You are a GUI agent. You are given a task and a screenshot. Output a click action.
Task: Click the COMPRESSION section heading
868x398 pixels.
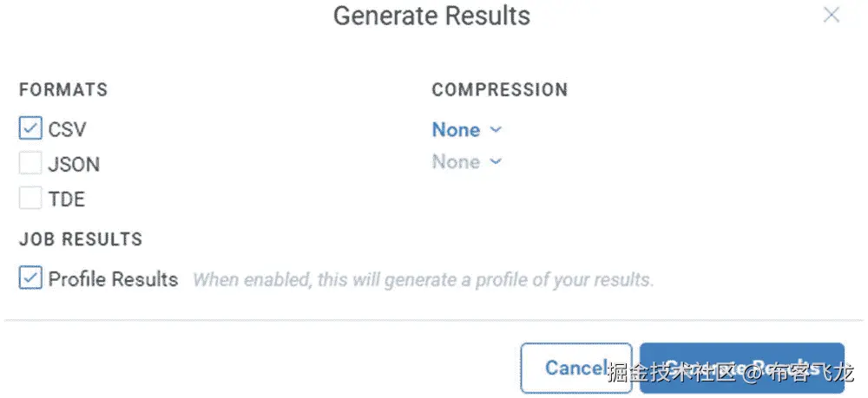pos(499,89)
